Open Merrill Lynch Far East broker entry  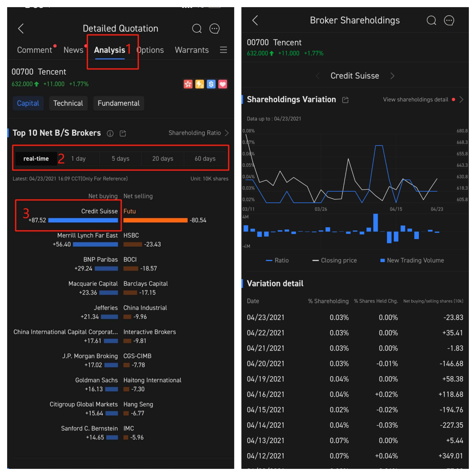click(x=87, y=235)
